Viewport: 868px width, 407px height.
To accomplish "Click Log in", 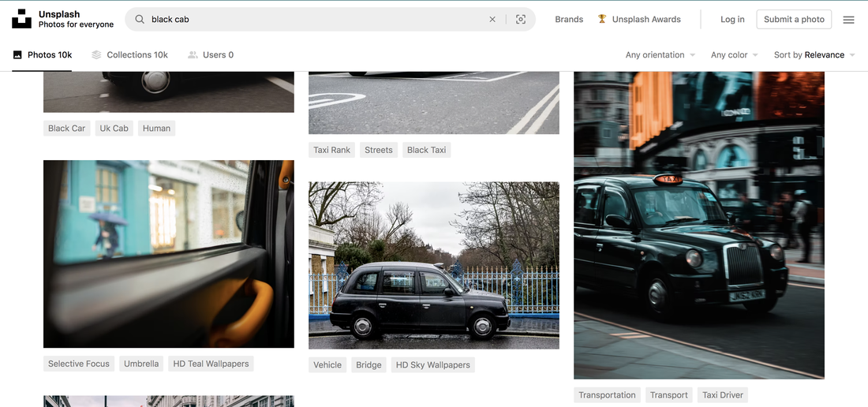I will coord(732,20).
